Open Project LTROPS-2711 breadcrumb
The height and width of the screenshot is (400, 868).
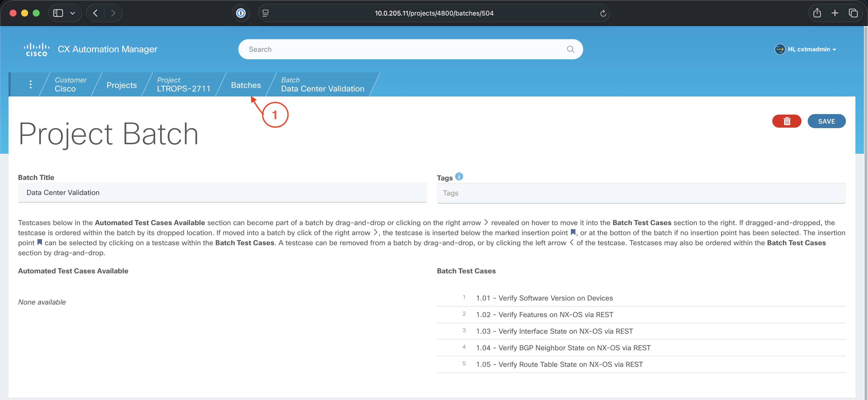point(183,85)
